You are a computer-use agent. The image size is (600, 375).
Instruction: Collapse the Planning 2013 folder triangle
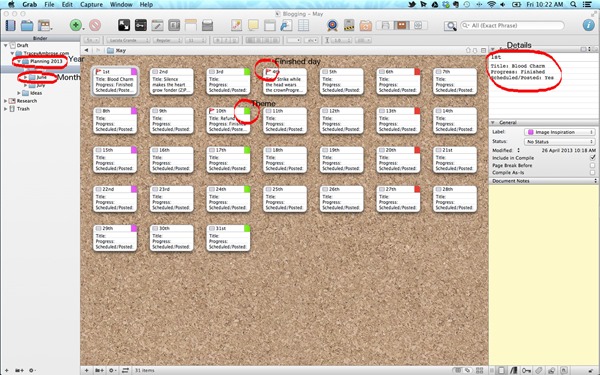coord(19,61)
